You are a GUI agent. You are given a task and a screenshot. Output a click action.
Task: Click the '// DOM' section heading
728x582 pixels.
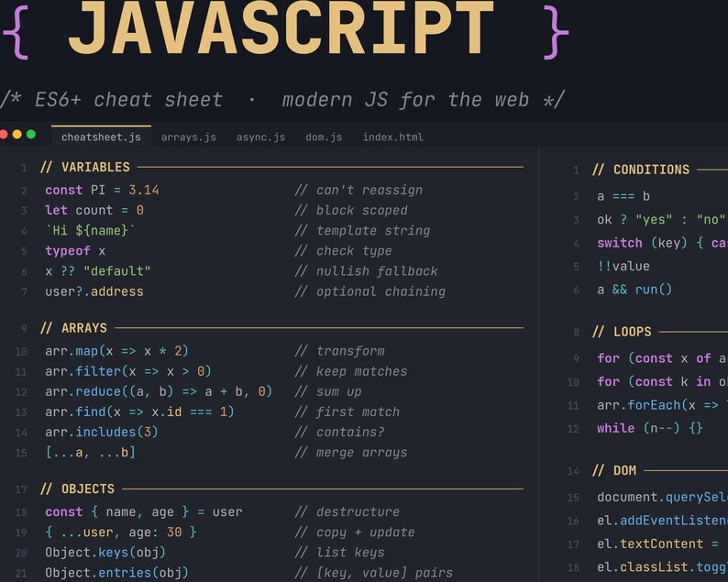click(x=614, y=470)
